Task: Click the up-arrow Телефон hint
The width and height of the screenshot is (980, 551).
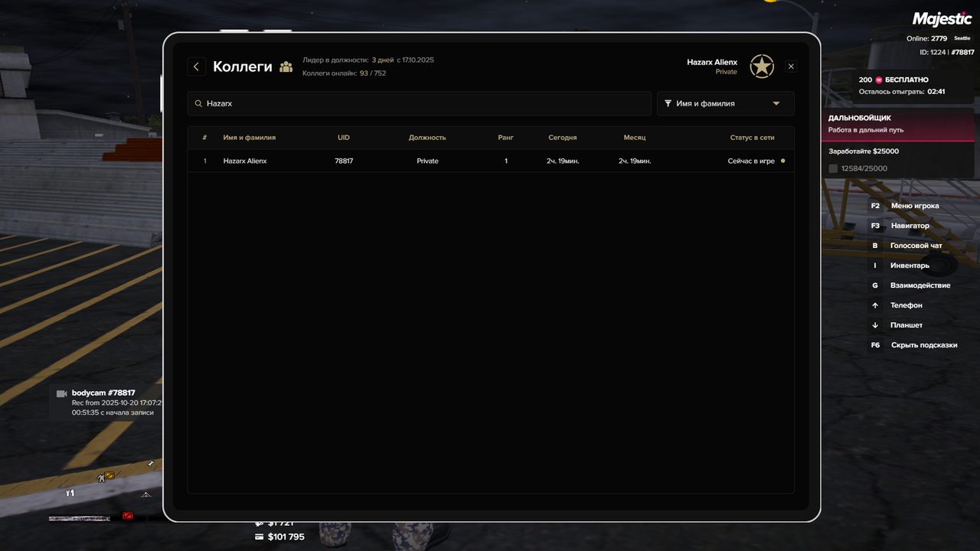Action: [896, 305]
